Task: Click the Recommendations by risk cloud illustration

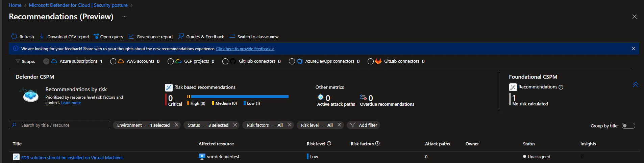Action: tap(30, 95)
